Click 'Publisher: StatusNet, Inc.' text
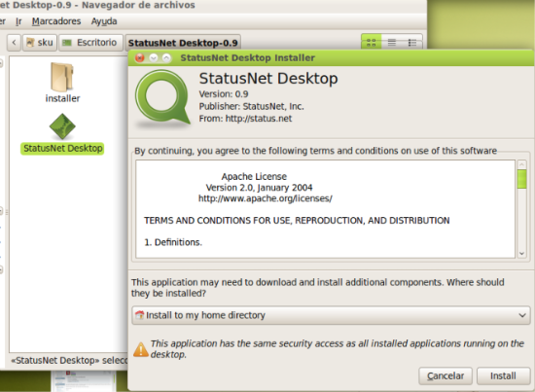 (252, 106)
